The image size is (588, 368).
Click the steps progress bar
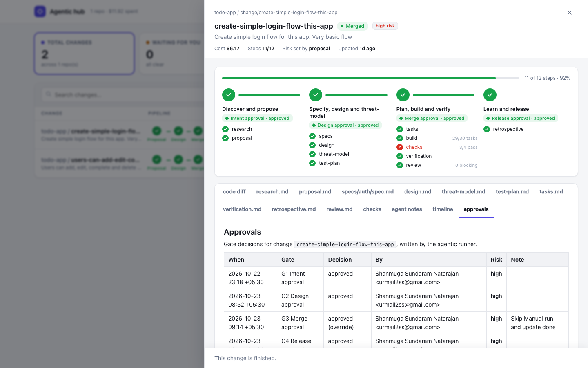371,78
